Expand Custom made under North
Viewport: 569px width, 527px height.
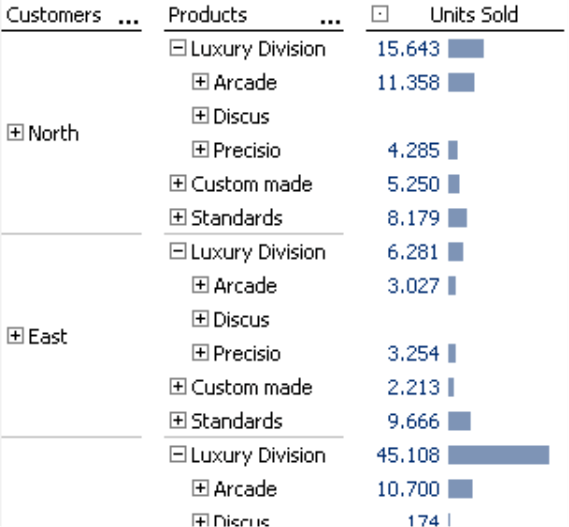(x=178, y=183)
